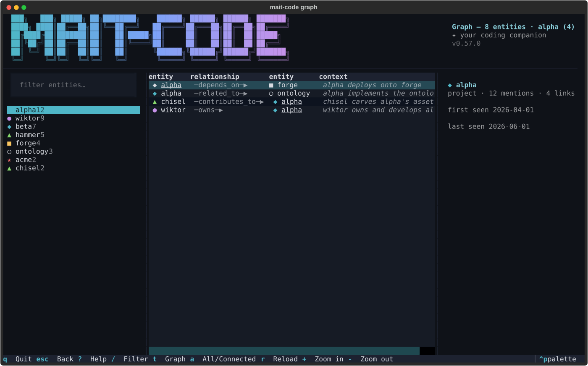The image size is (588, 366).
Task: Click the red star icon beside acme
Action: 9,160
